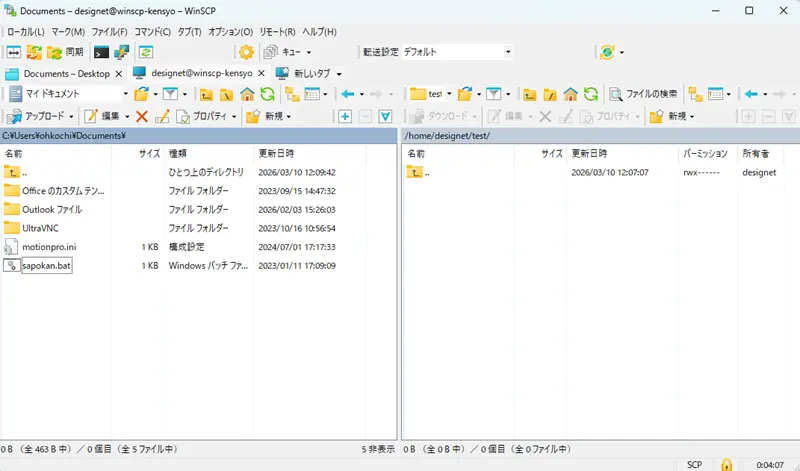Select Office のカスタム テン... folder
Image resolution: width=800 pixels, height=471 pixels.
(x=63, y=191)
